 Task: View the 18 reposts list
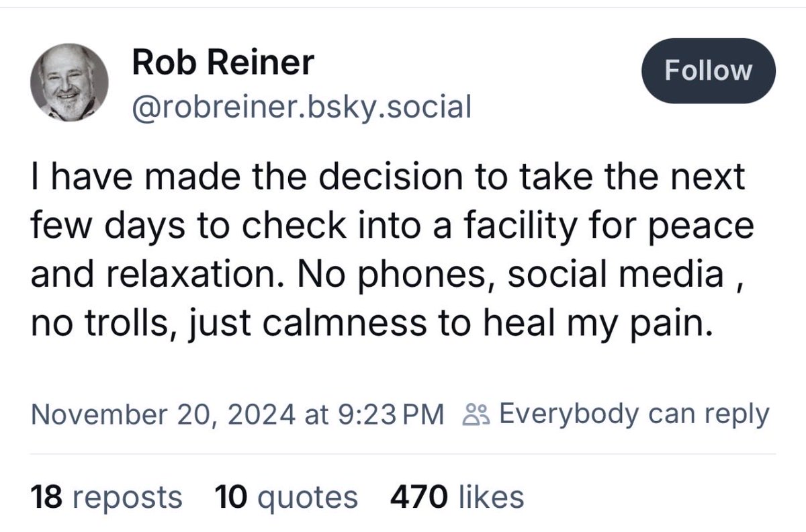106,498
